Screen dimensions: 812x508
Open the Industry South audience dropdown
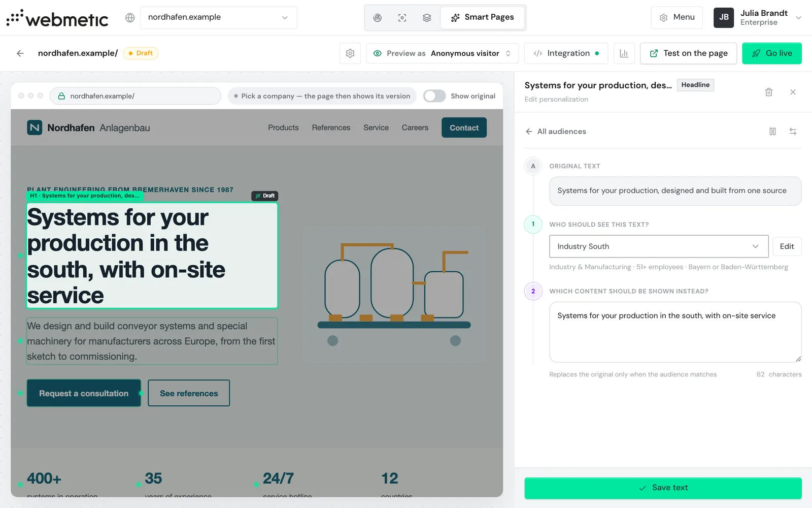tap(659, 246)
